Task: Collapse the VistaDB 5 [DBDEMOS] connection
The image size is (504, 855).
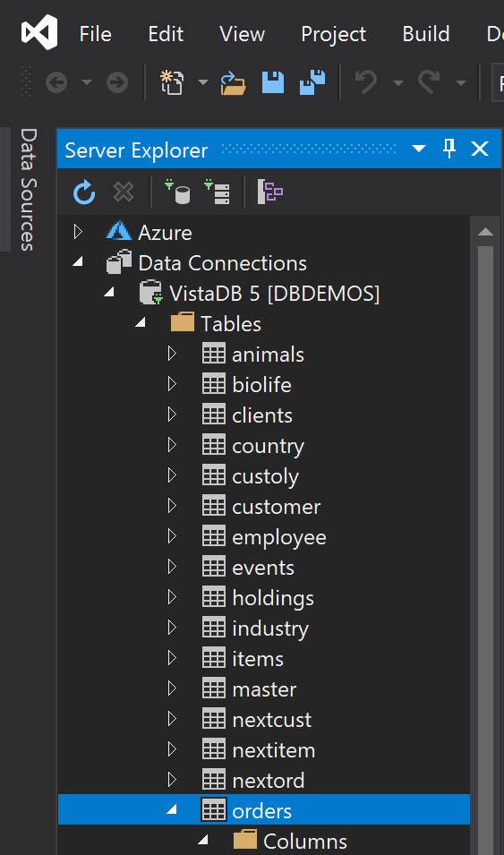Action: tap(109, 294)
